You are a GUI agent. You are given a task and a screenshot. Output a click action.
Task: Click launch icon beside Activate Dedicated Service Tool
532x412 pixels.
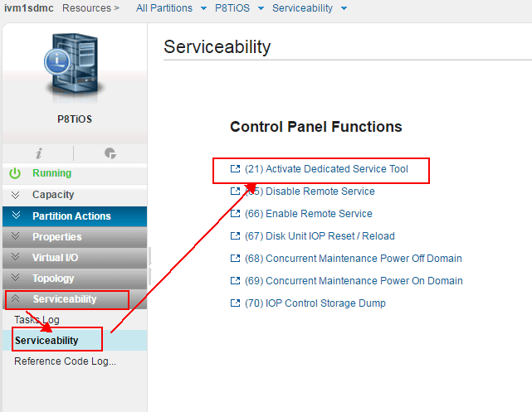click(235, 169)
